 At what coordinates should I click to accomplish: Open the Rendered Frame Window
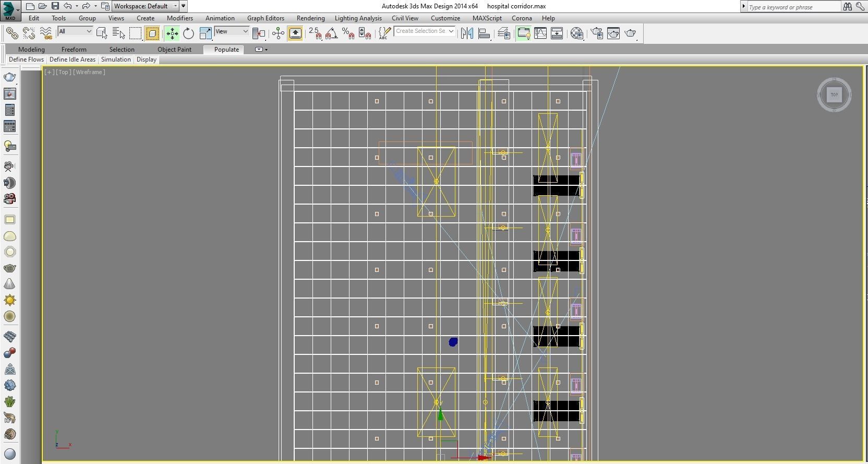click(x=613, y=33)
